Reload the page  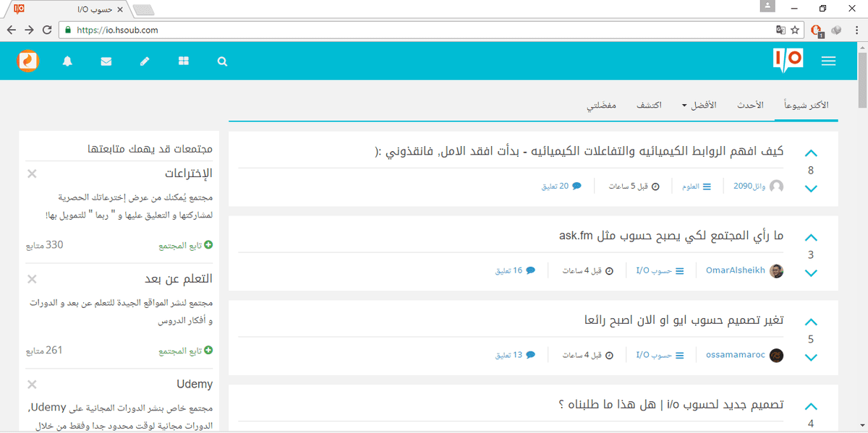click(x=47, y=30)
